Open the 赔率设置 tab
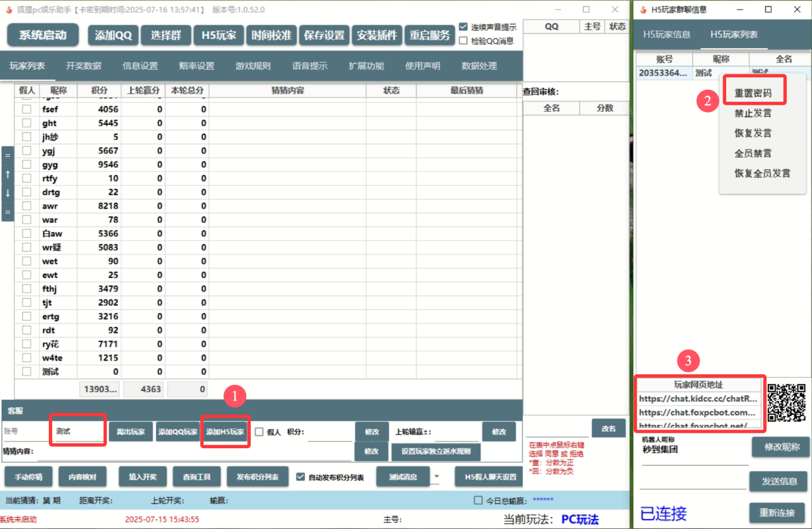The height and width of the screenshot is (529, 812). (x=197, y=66)
